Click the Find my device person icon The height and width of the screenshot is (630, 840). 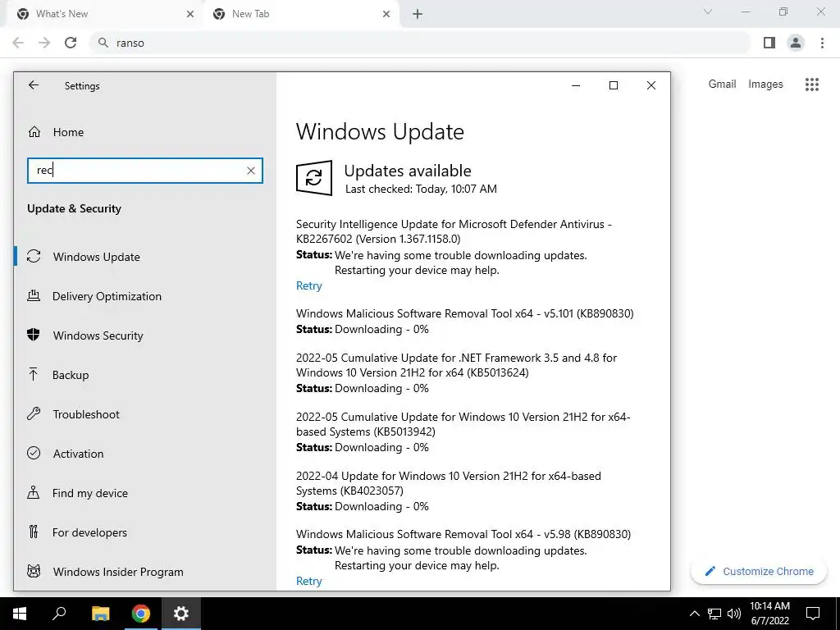pyautogui.click(x=34, y=492)
